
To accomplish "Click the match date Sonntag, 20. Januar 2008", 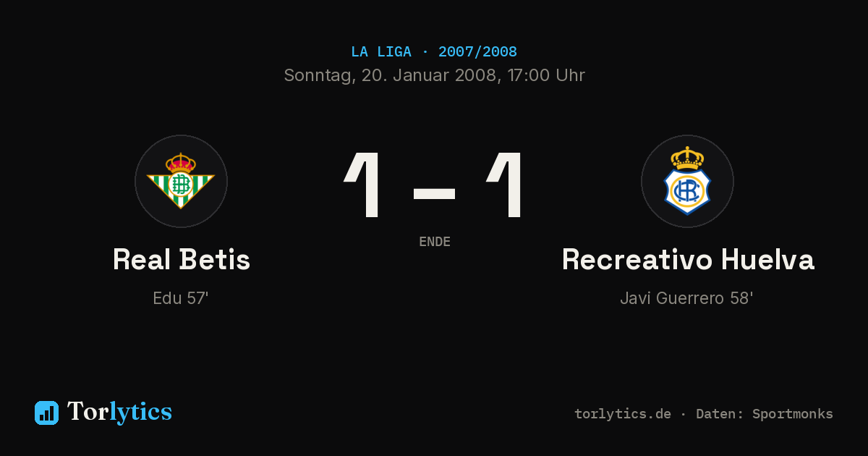I will pyautogui.click(x=391, y=75).
